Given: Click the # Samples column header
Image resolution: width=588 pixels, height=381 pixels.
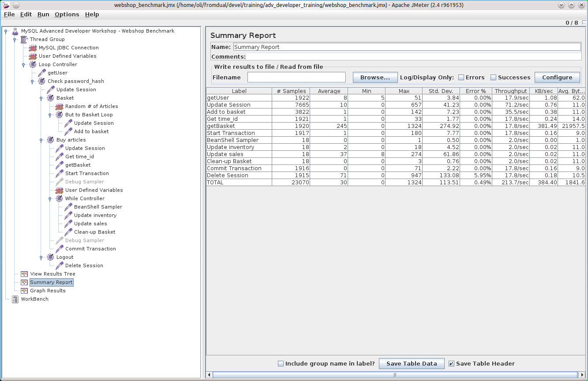Looking at the screenshot, I should click(291, 91).
